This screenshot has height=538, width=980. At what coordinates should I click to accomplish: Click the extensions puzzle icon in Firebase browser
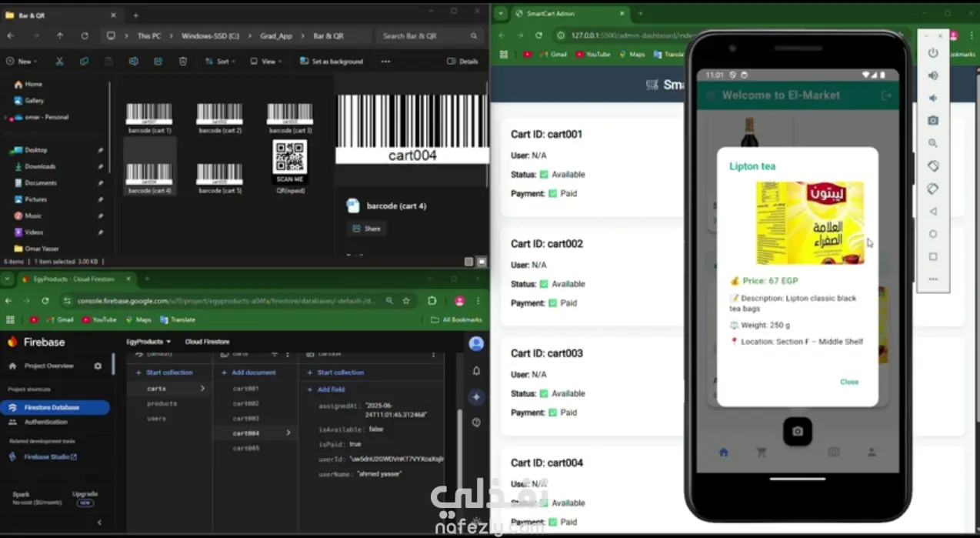coord(432,301)
